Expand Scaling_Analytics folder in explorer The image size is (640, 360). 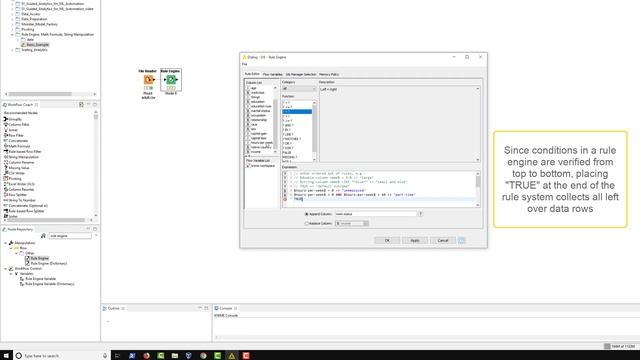(x=12, y=50)
